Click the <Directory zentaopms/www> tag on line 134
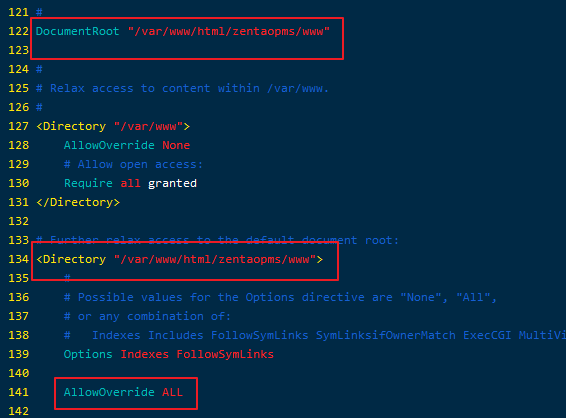The image size is (566, 418). click(x=179, y=259)
